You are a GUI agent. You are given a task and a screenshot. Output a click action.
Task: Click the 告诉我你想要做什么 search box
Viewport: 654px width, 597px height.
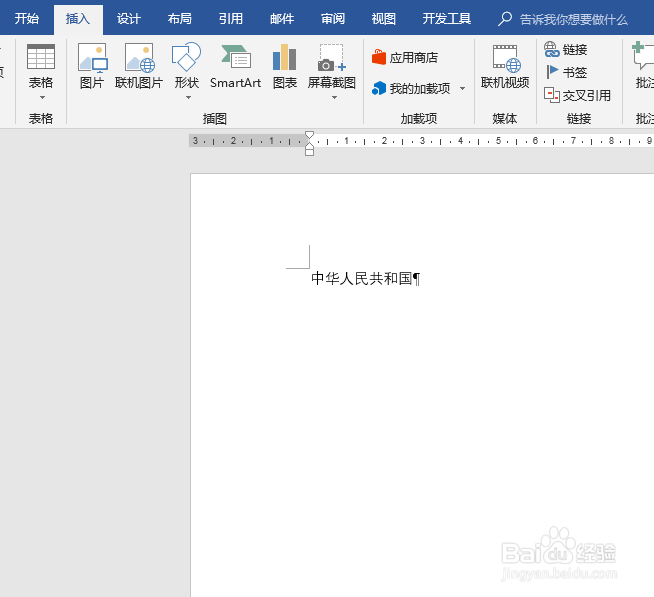click(x=574, y=19)
